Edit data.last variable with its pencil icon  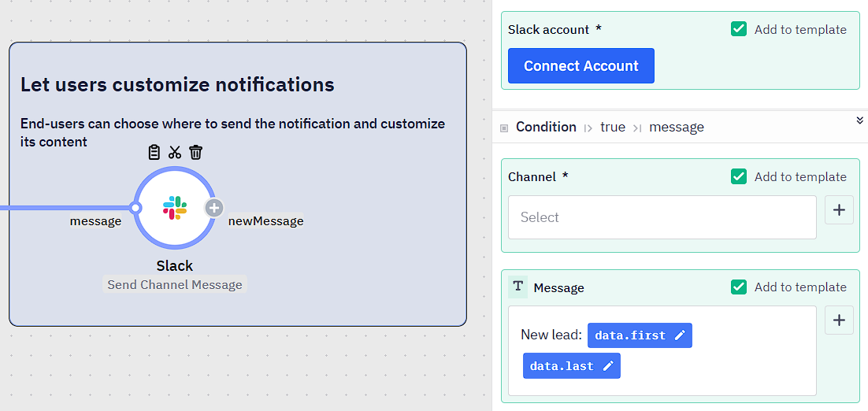pyautogui.click(x=608, y=365)
